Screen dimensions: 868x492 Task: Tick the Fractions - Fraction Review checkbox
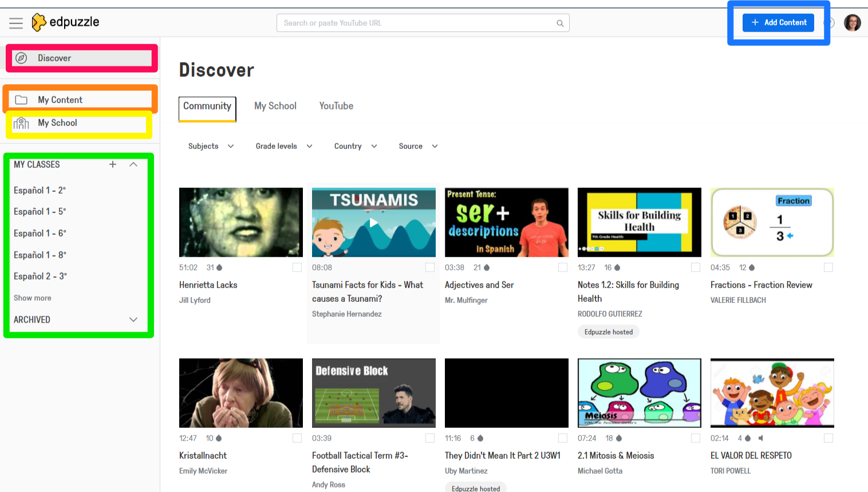[x=828, y=267]
